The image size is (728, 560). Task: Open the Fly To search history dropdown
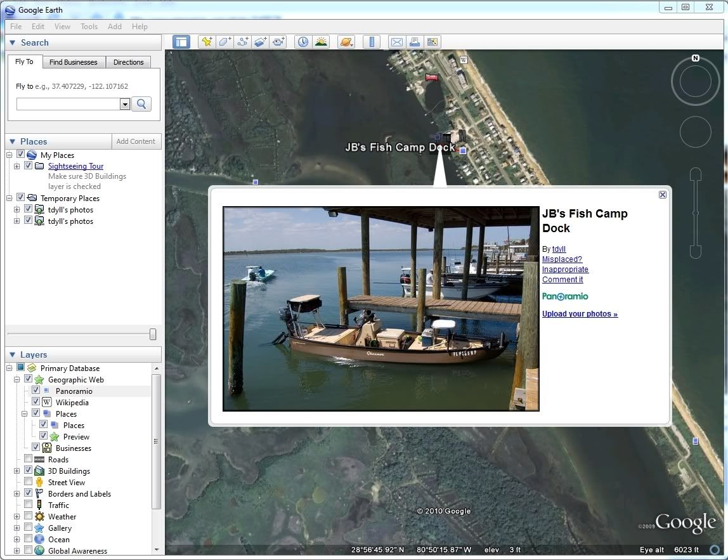pyautogui.click(x=124, y=104)
